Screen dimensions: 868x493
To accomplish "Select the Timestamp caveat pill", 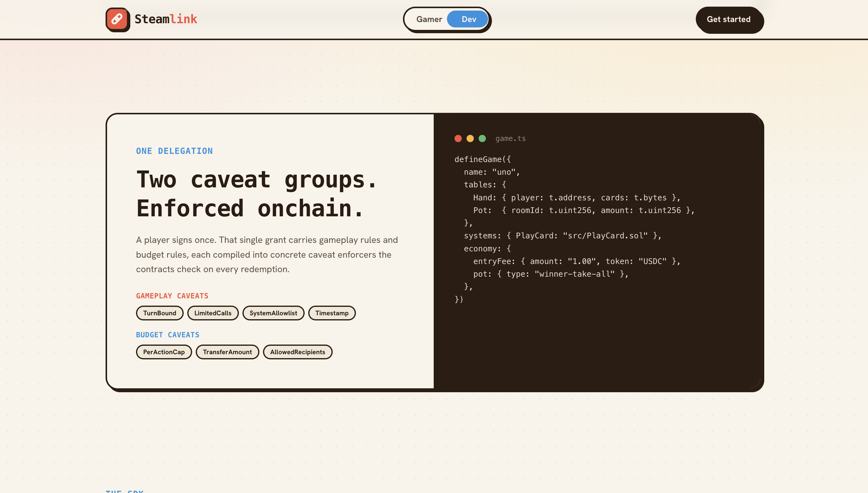I will coord(332,313).
